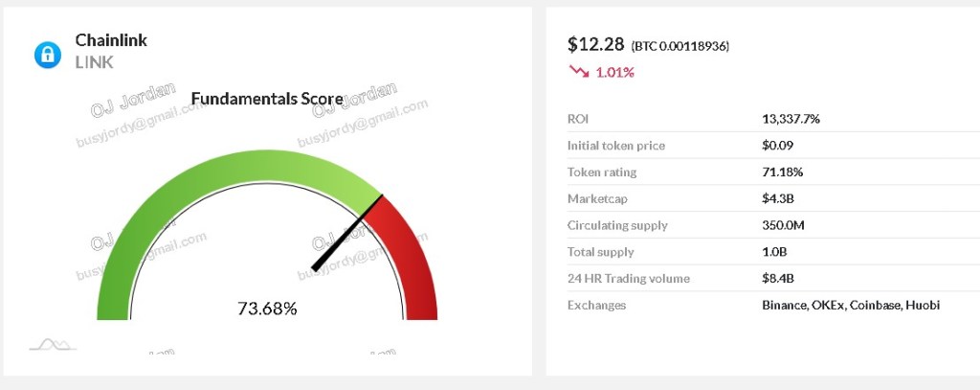This screenshot has height=390, width=980.
Task: Click the Circulating supply label
Action: click(x=617, y=225)
